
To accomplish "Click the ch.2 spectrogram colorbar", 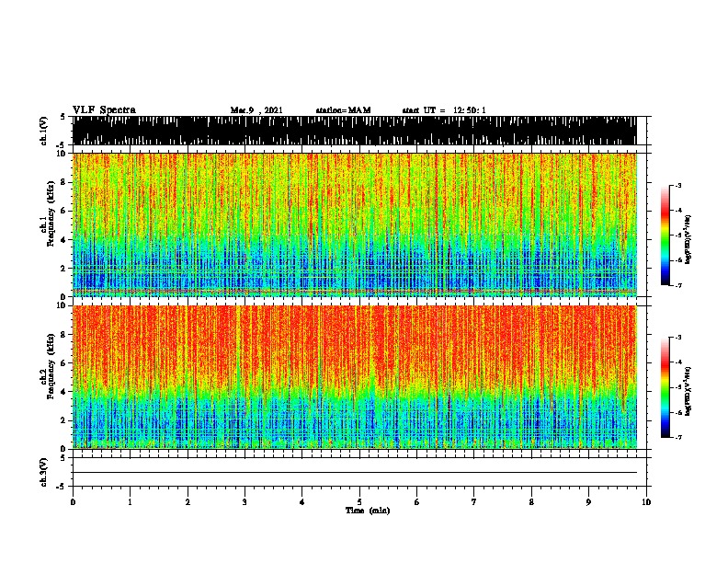I will coord(665,387).
